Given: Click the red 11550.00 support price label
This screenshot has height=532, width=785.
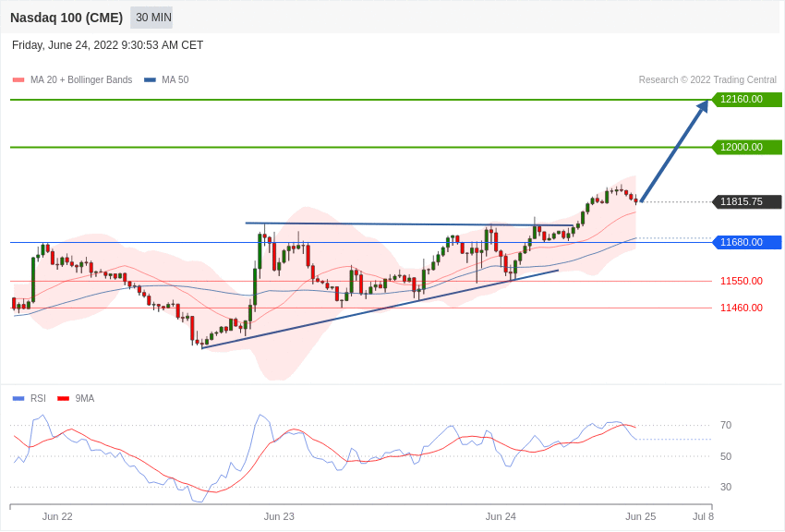Looking at the screenshot, I should coord(742,281).
